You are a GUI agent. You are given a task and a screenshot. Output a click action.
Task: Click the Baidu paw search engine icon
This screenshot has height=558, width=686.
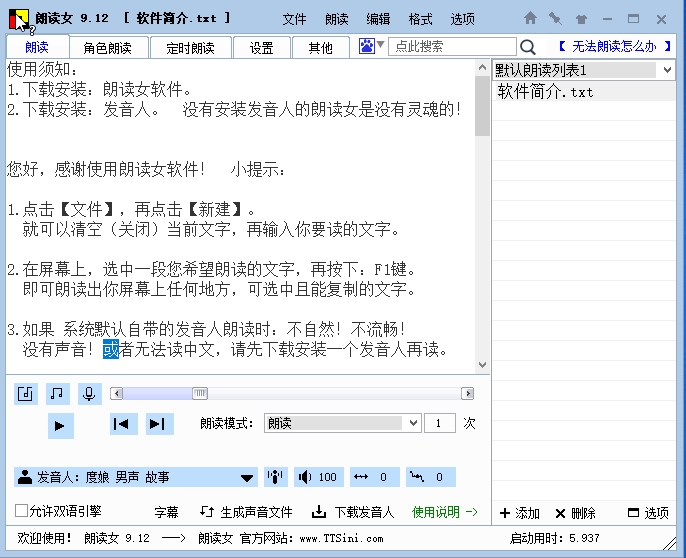point(367,46)
